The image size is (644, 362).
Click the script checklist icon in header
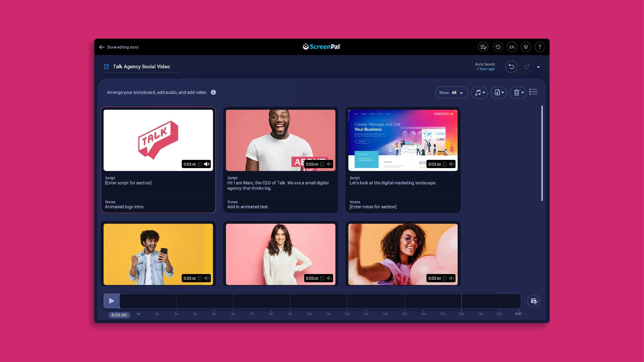483,47
